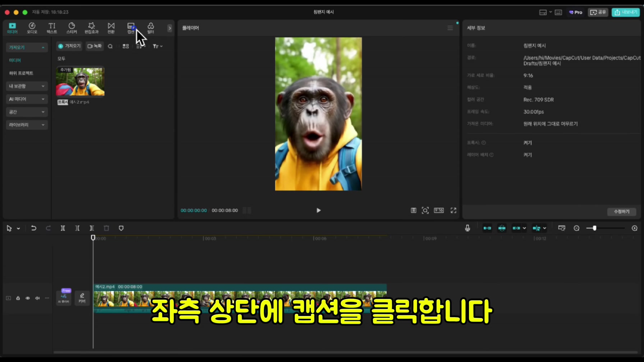Open the media filter dropdown
This screenshot has width=644, height=362.
pos(157,46)
